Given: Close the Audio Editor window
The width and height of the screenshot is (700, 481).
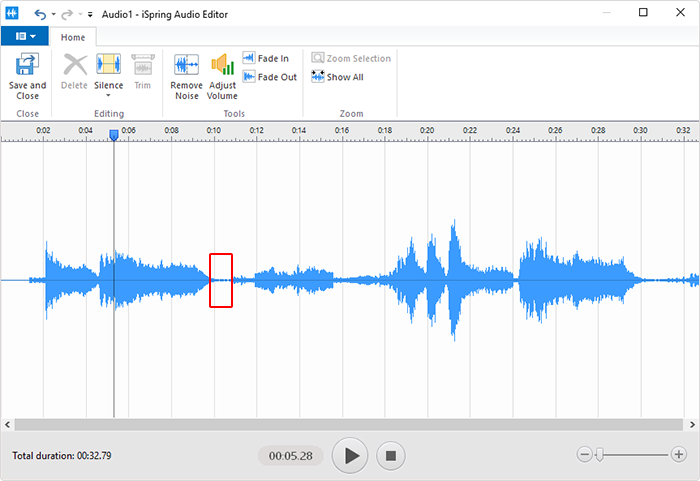Looking at the screenshot, I should [680, 13].
